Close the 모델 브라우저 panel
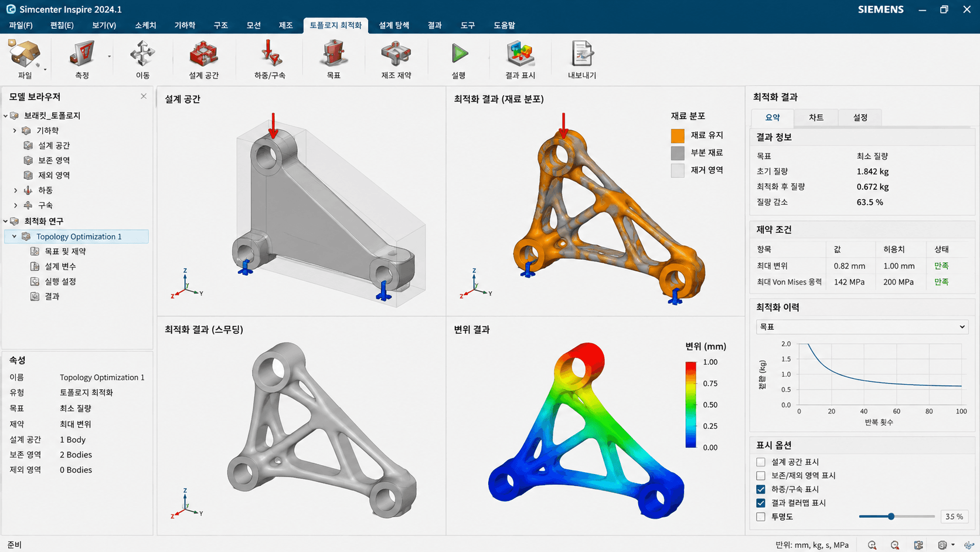The height and width of the screenshot is (552, 980). (144, 96)
